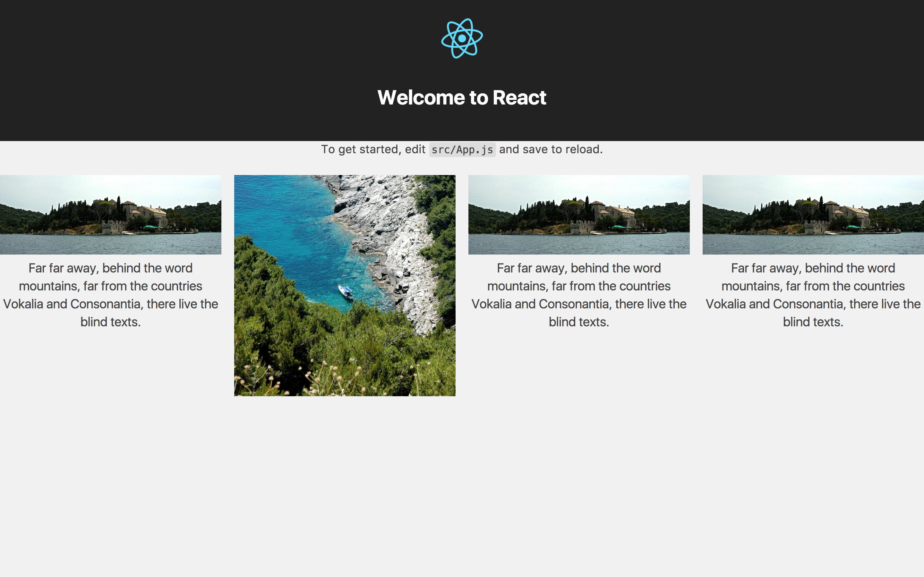The height and width of the screenshot is (577, 924).
Task: Click 'Consonantia' in the leftmost caption
Action: [106, 304]
